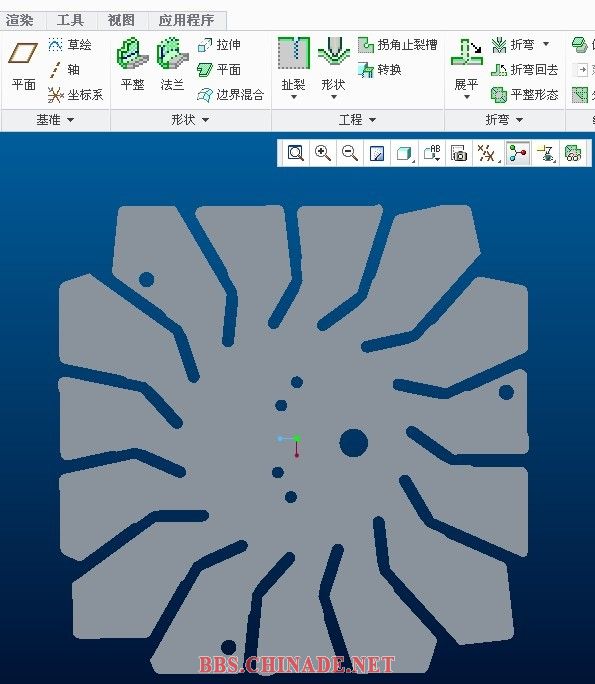Select the 平面 datum plane tool
Image resolution: width=595 pixels, height=684 pixels.
point(23,64)
